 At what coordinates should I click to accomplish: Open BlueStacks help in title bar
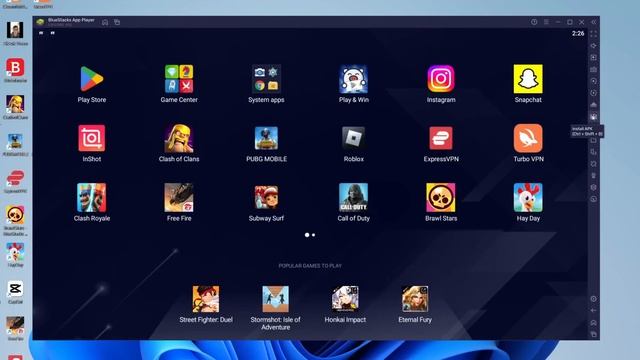click(x=534, y=22)
